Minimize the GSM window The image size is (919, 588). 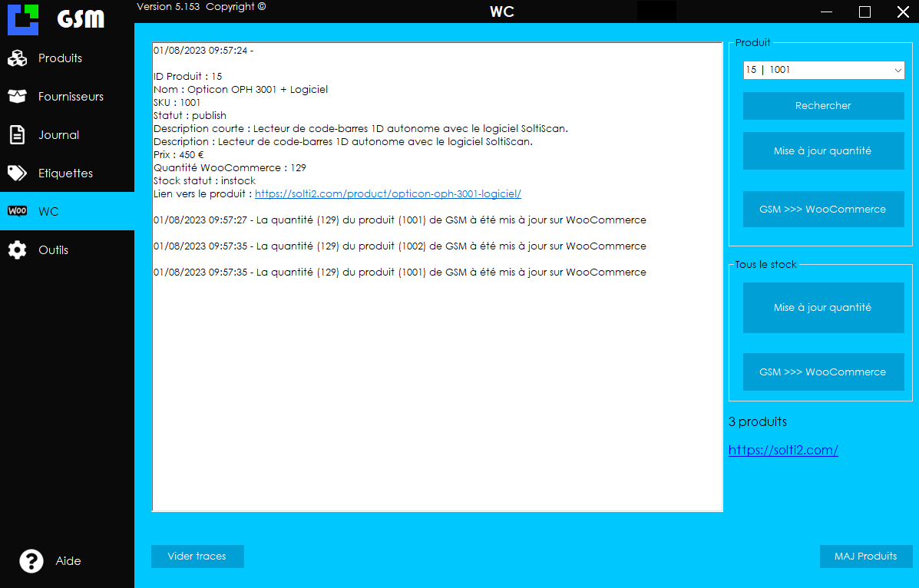point(826,12)
